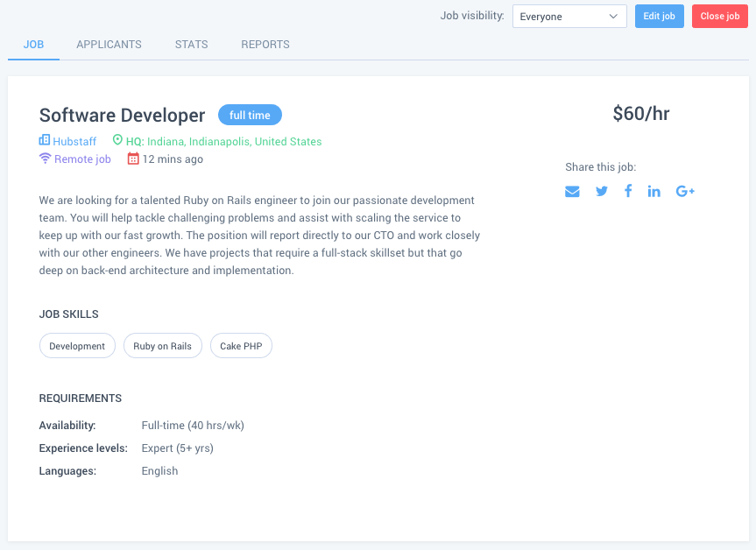The image size is (756, 550).
Task: Click the job description paragraph
Action: [x=259, y=236]
